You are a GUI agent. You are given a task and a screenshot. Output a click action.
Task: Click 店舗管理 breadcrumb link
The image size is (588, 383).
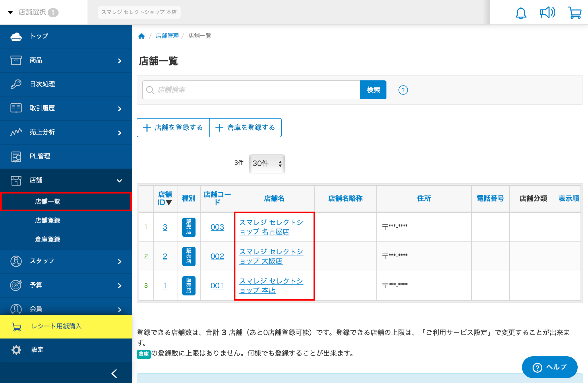[167, 36]
